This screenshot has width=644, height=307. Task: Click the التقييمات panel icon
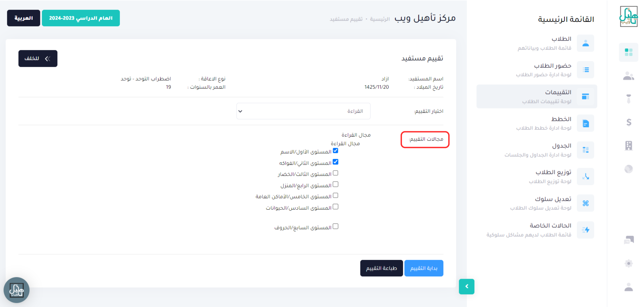click(586, 96)
